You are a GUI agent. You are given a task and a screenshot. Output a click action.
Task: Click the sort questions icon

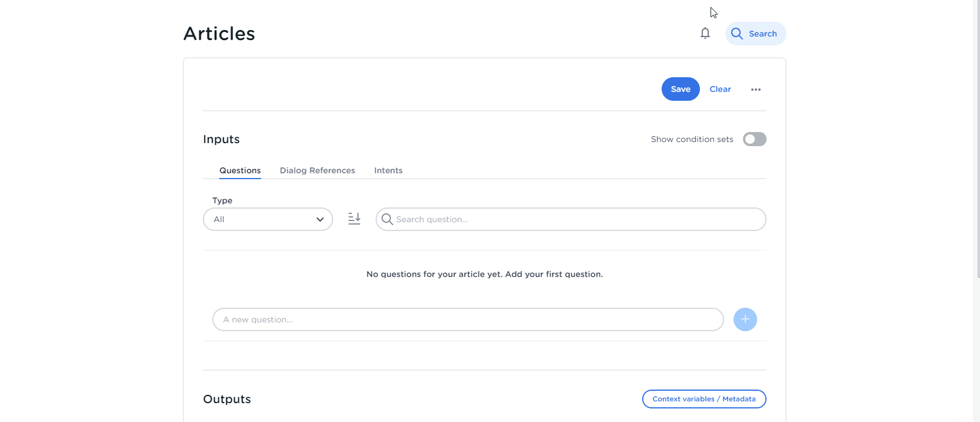coord(354,219)
